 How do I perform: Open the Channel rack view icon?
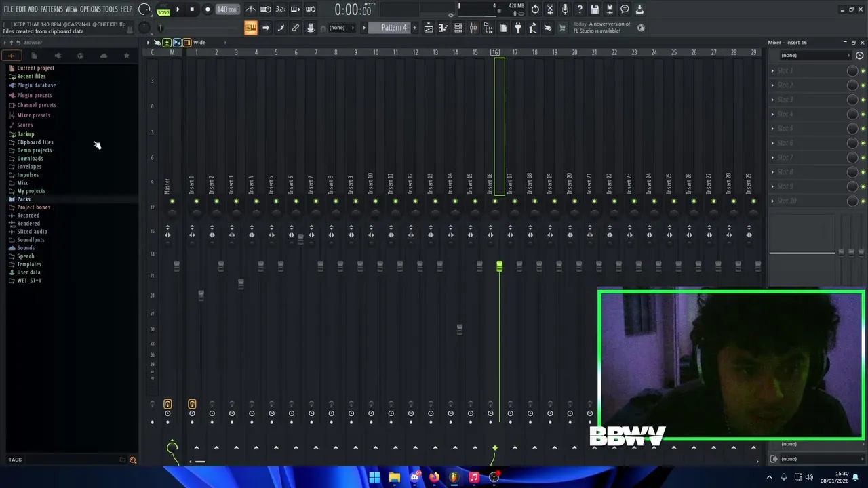click(x=458, y=28)
